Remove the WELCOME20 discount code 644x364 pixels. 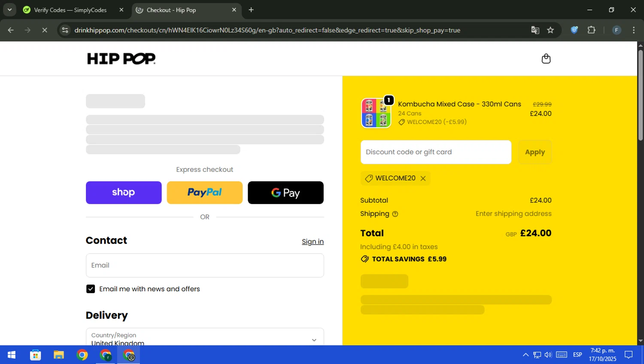pyautogui.click(x=423, y=178)
